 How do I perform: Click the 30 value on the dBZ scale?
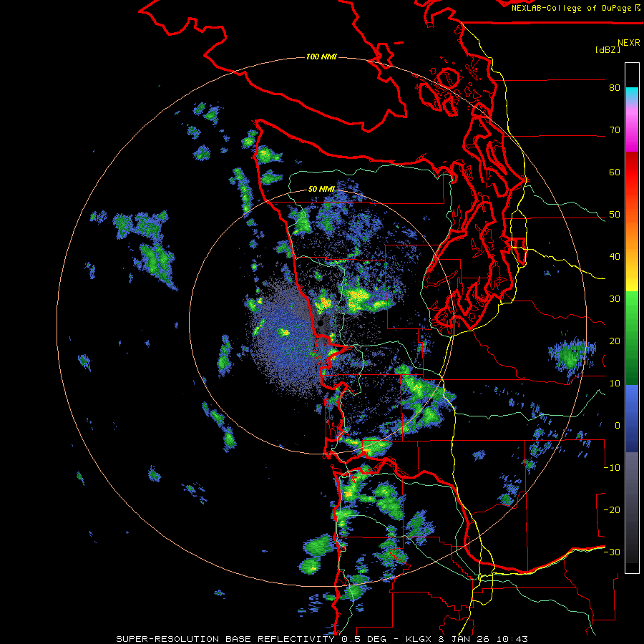[x=615, y=299]
